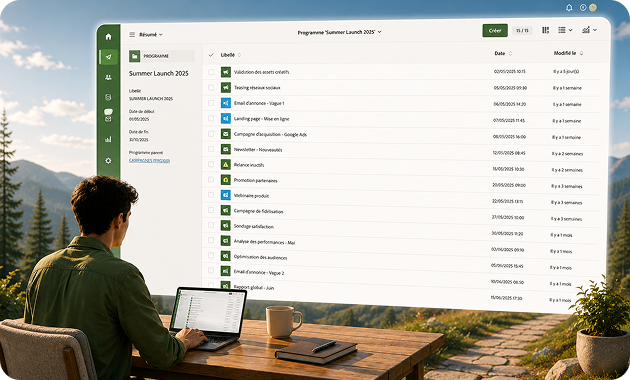
Task: Sort by the Modifié le column arrows
Action: coord(581,53)
